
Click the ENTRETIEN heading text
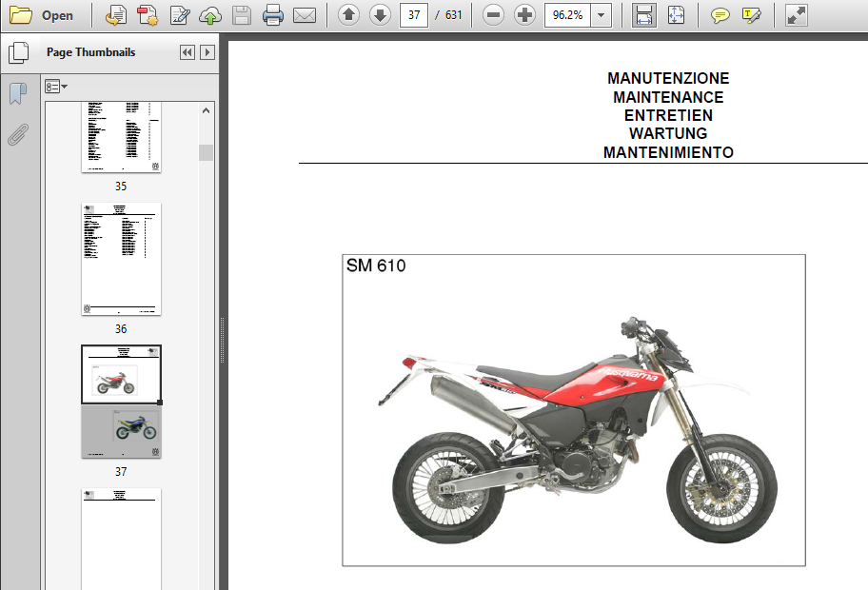(668, 115)
